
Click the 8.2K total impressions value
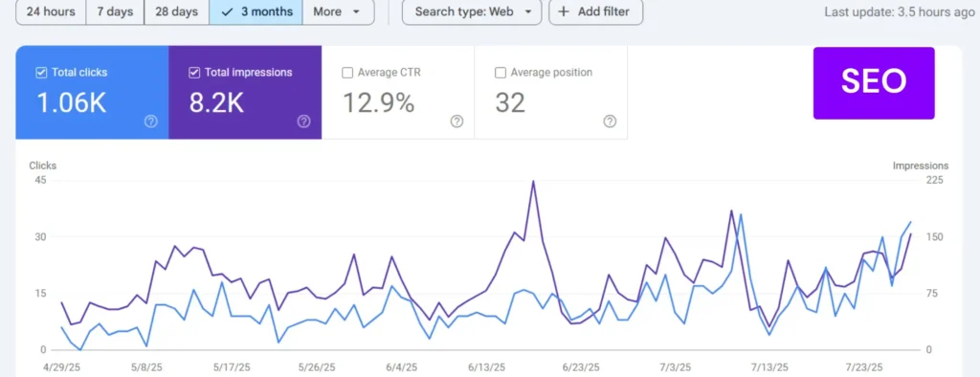(x=217, y=103)
